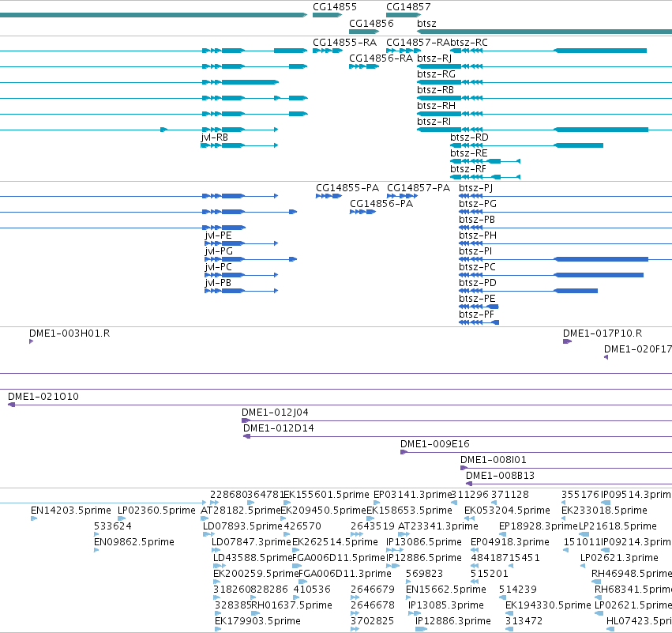Click the DME1-009E16 BAC clone
The image size is (672, 633).
point(536,452)
